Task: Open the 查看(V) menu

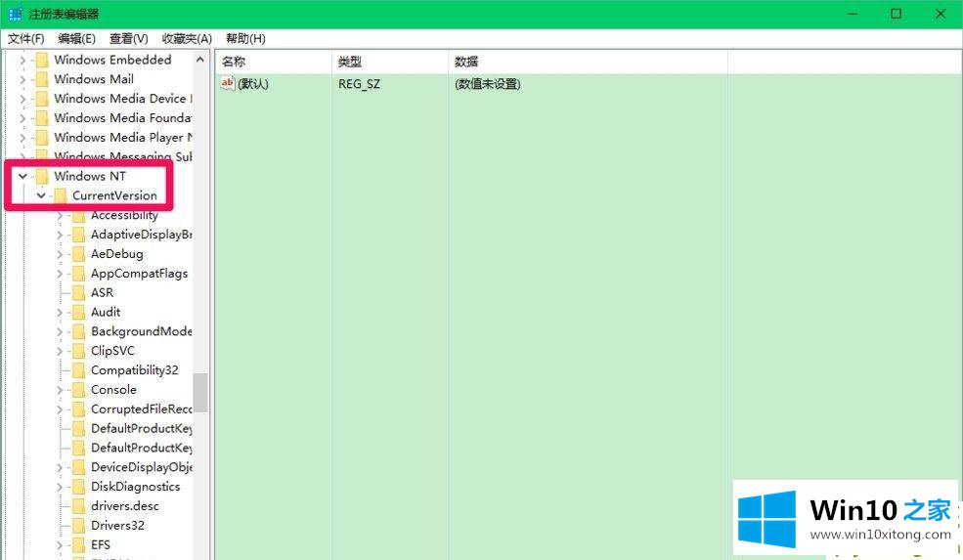Action: 129,39
